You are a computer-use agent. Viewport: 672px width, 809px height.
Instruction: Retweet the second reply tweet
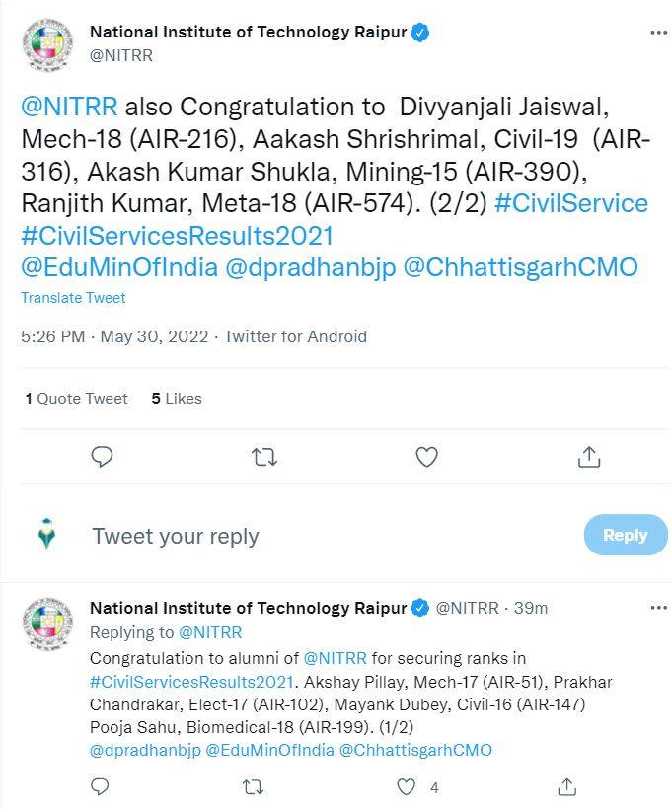(x=254, y=787)
